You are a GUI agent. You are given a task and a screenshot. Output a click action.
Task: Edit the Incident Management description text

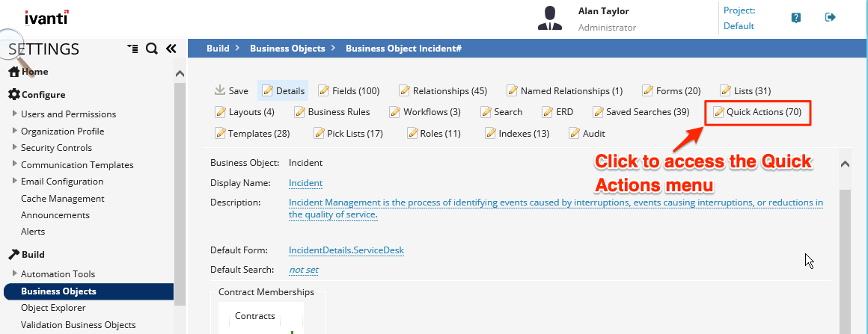[556, 208]
